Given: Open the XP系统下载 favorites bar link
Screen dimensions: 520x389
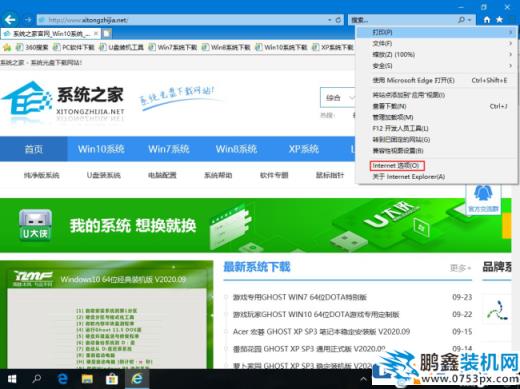Looking at the screenshot, I should tap(333, 47).
